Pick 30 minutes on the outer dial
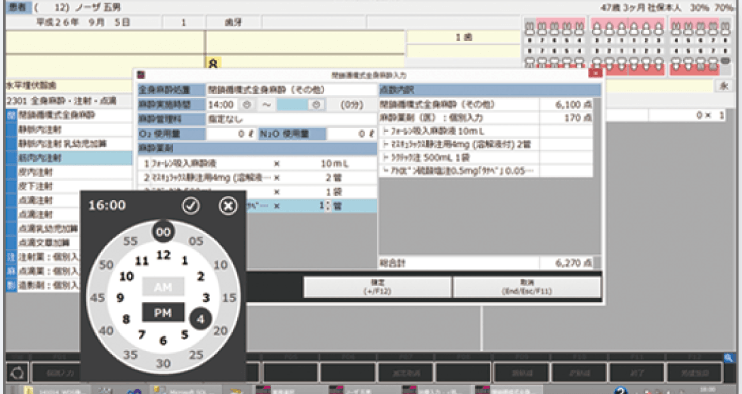 163,363
